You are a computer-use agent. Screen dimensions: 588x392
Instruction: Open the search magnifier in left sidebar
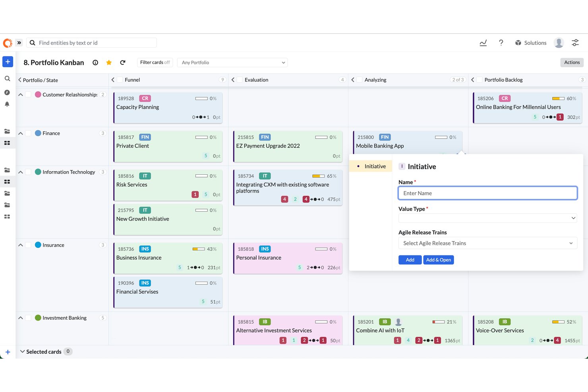pyautogui.click(x=7, y=79)
